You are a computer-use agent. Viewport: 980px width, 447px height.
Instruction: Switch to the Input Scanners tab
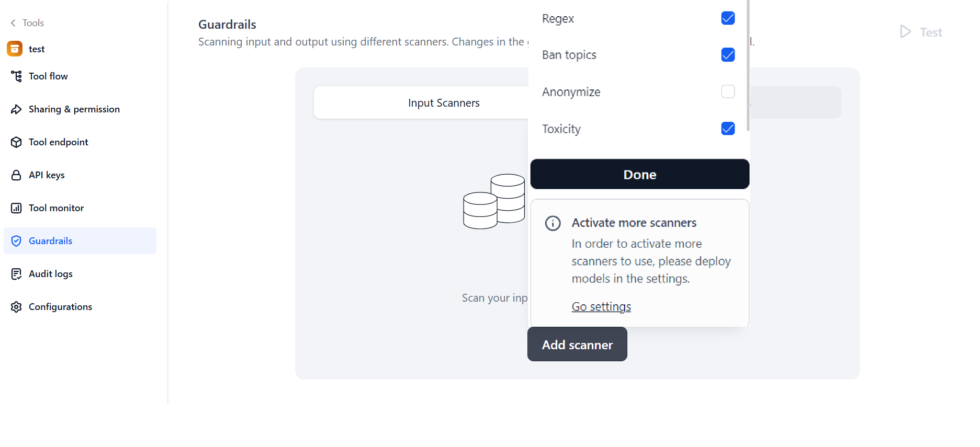pos(444,103)
